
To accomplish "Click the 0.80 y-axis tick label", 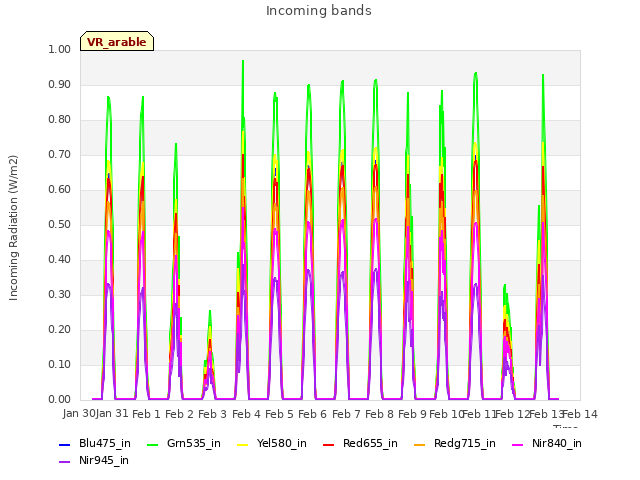I will [60, 120].
